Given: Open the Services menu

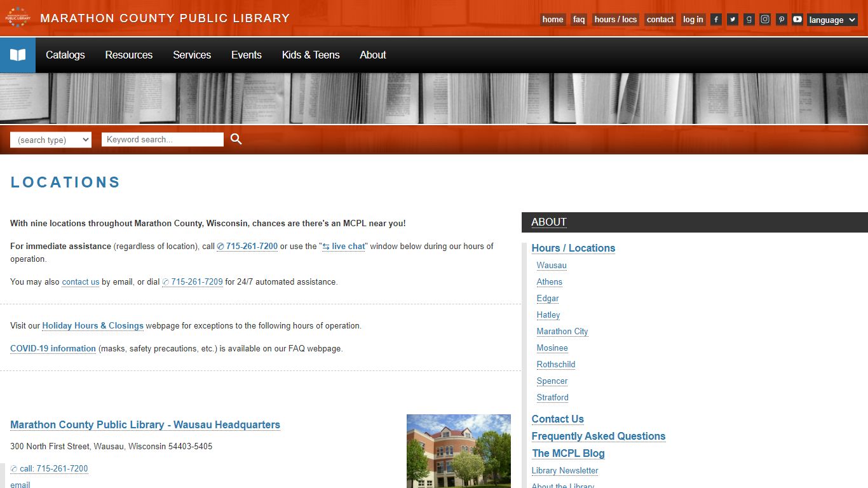Looking at the screenshot, I should 192,55.
